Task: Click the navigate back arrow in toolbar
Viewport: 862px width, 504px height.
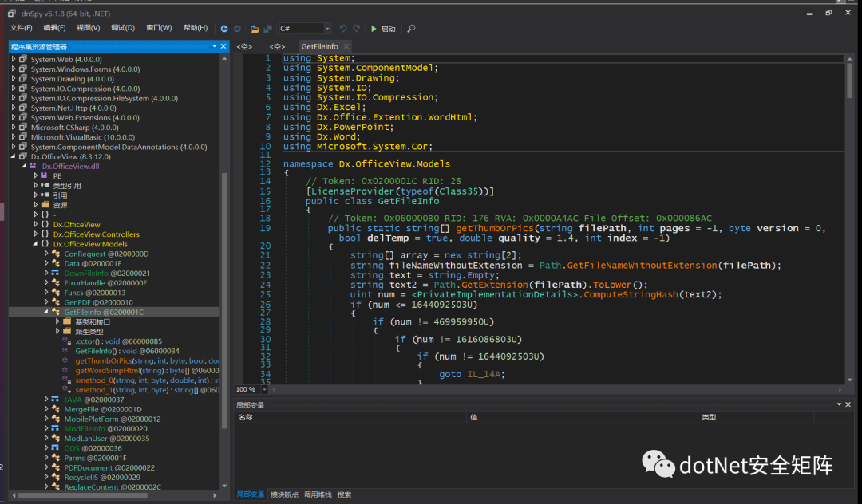Action: [x=224, y=29]
